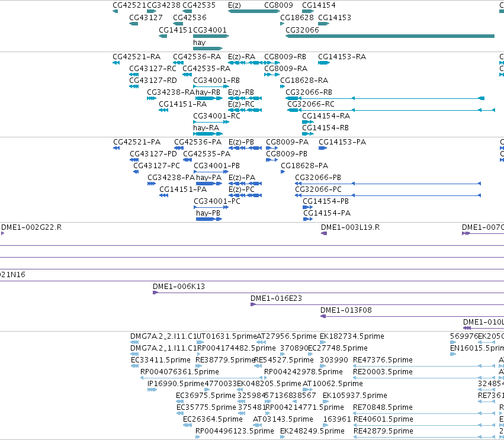Click protein CG14151-PA
The width and height of the screenshot is (504, 440).
click(183, 190)
